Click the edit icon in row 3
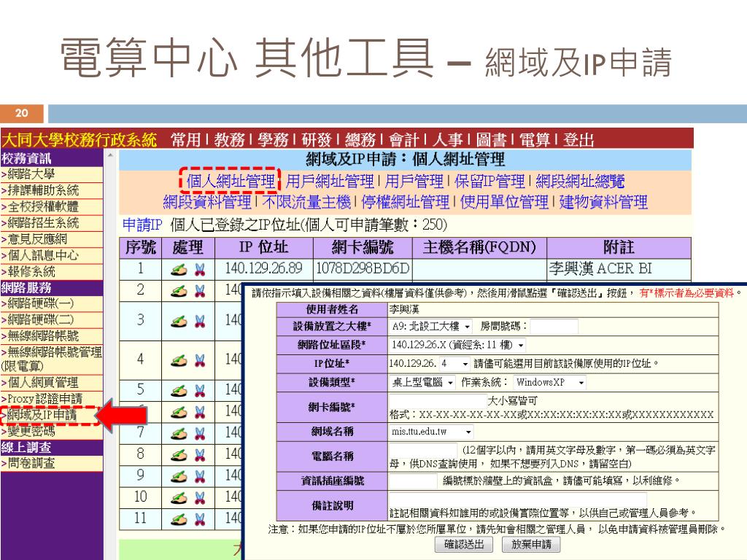 179,322
